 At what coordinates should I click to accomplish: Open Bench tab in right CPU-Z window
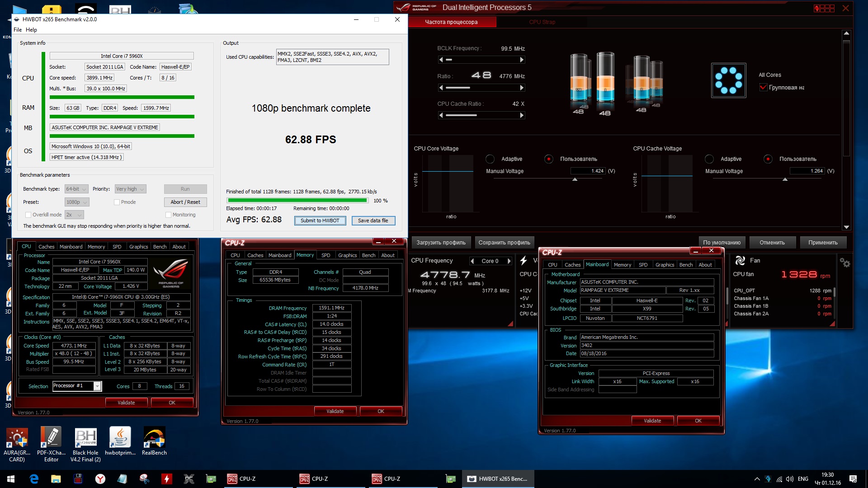click(686, 265)
